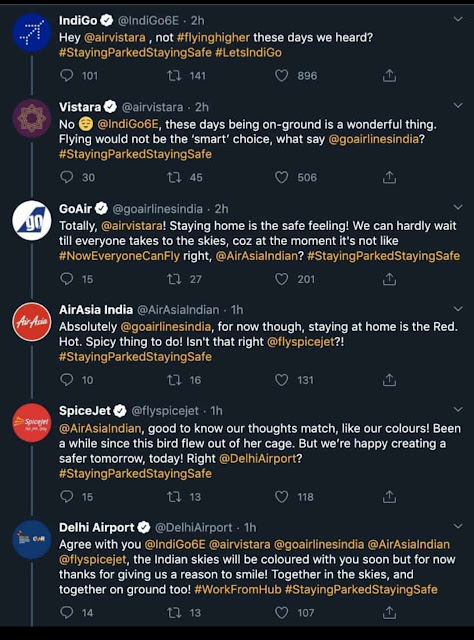The width and height of the screenshot is (474, 640).
Task: Open the SpiceJet tweet dropdown chevron
Action: (x=458, y=409)
